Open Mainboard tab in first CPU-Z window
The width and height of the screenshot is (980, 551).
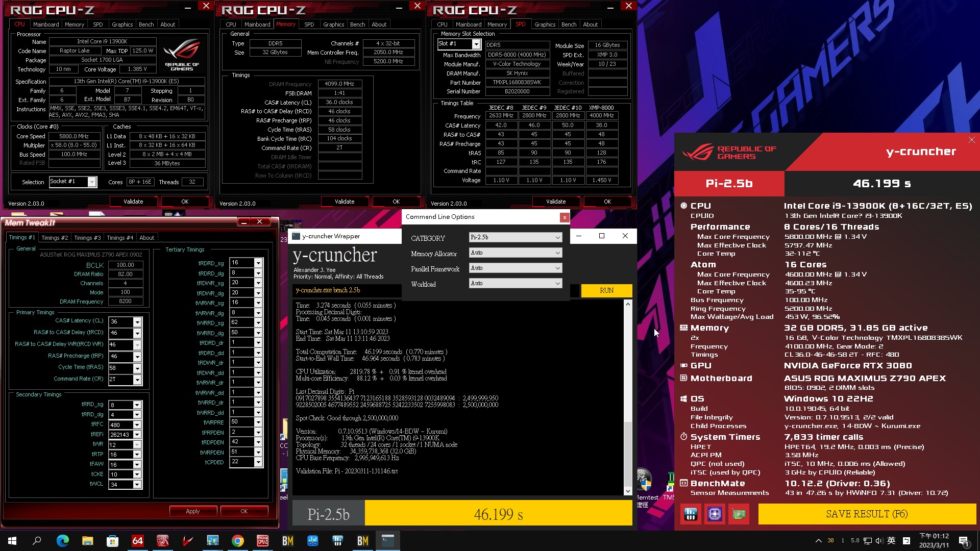pyautogui.click(x=46, y=24)
